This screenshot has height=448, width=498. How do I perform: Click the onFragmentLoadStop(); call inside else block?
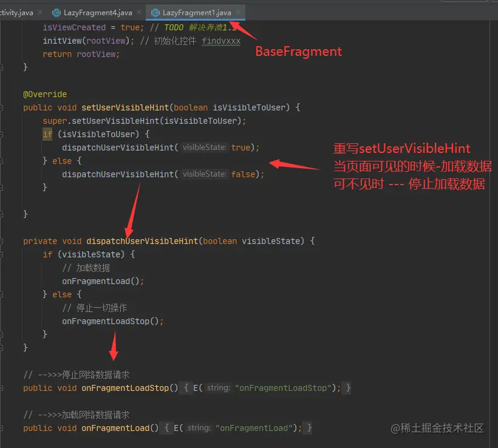click(113, 321)
